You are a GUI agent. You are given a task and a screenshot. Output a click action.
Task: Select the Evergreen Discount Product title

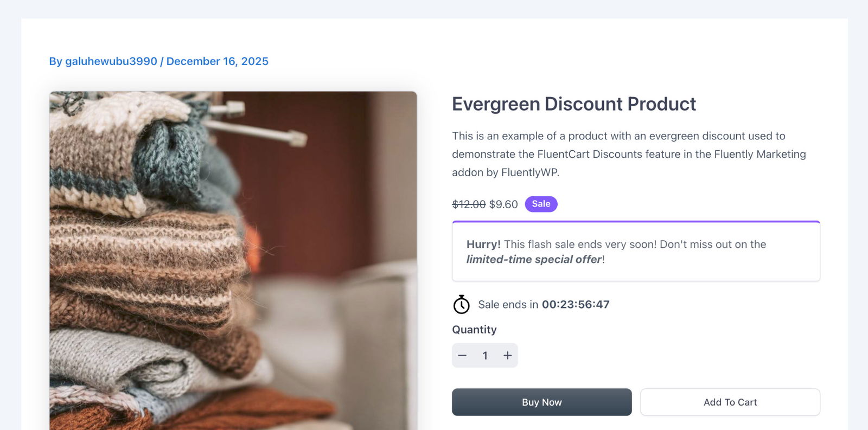click(x=574, y=104)
